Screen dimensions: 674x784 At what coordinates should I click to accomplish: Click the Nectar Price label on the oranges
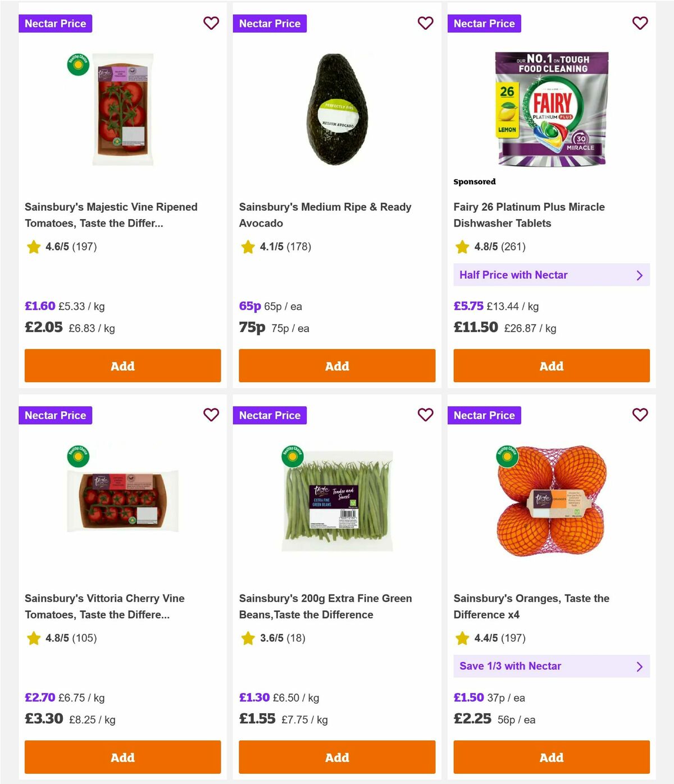coord(485,415)
